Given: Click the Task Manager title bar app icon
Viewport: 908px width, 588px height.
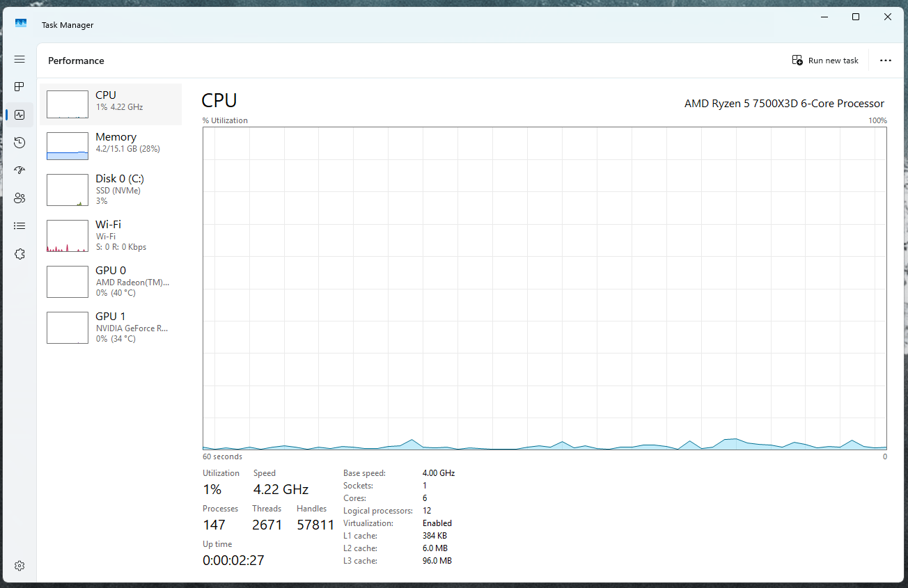Looking at the screenshot, I should pyautogui.click(x=21, y=24).
